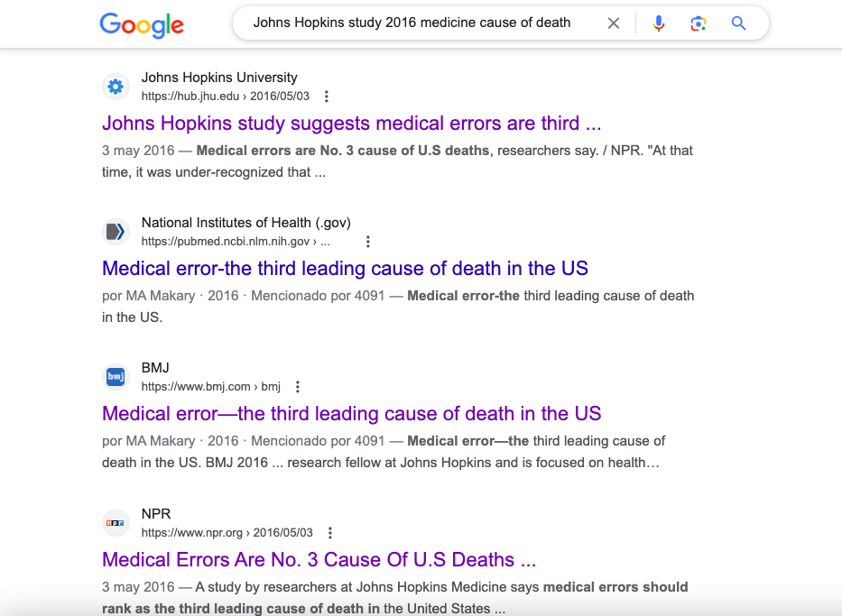This screenshot has width=842, height=616.
Task: Click the National Institutes of Health favicon
Action: click(116, 232)
